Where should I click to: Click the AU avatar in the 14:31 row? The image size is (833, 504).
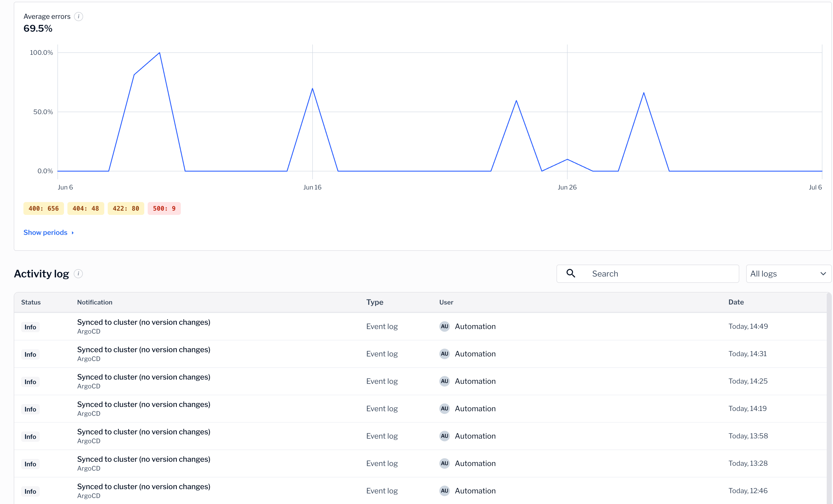(x=444, y=354)
